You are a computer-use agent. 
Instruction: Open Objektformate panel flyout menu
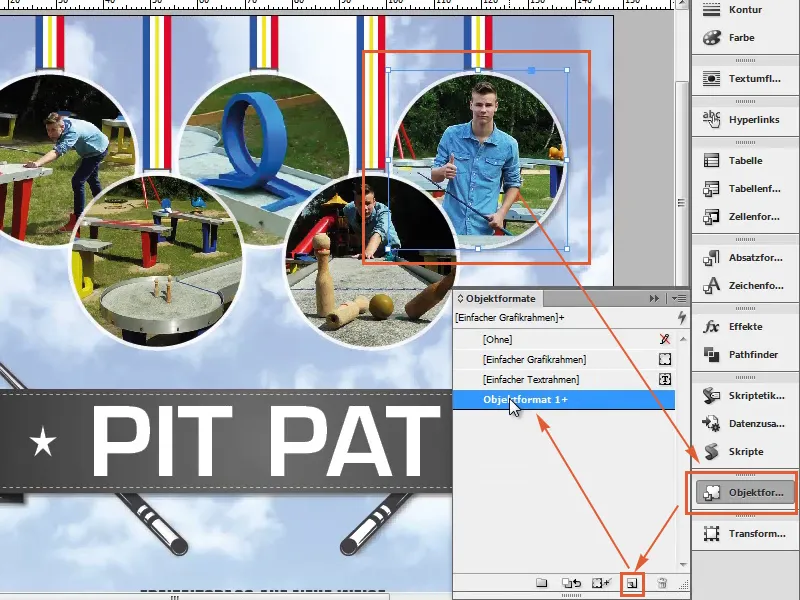pyautogui.click(x=679, y=298)
